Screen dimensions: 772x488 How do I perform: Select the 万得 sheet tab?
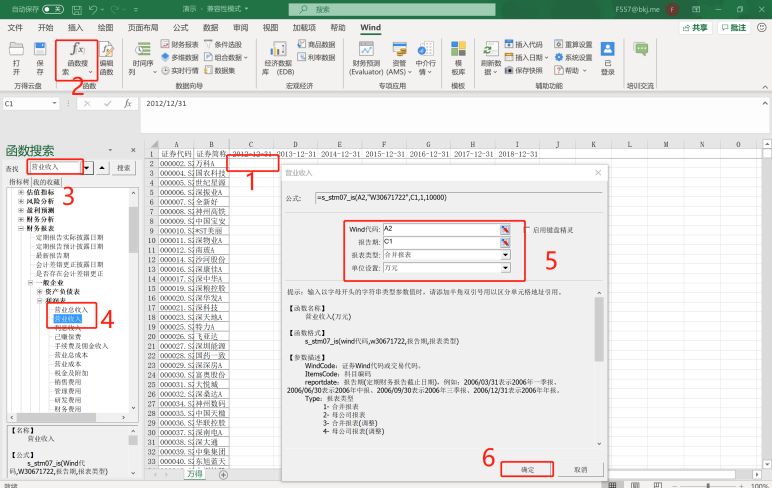194,474
